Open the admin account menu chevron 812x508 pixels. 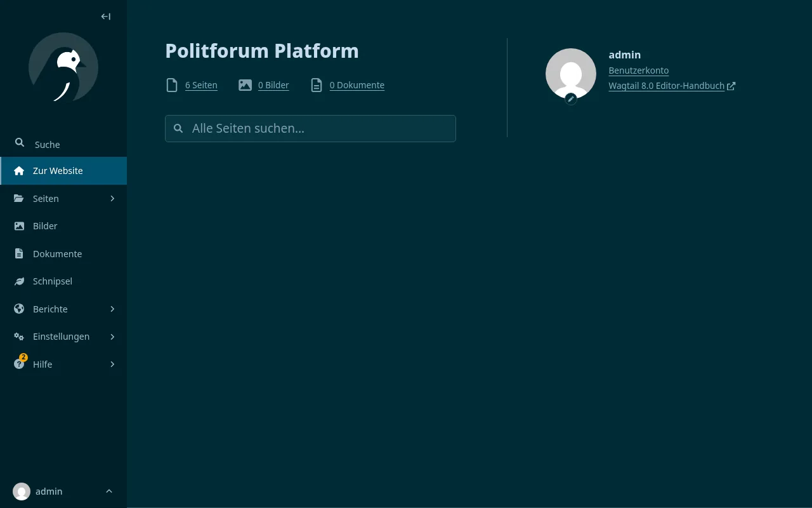109,491
